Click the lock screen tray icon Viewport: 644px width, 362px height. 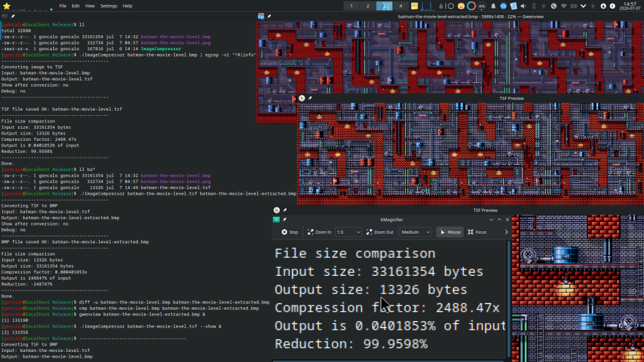click(603, 6)
